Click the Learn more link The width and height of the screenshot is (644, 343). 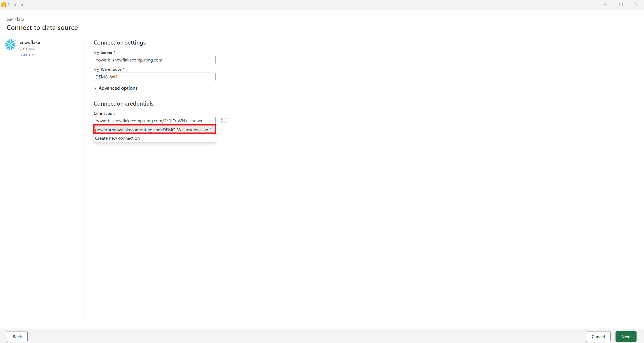pos(28,54)
